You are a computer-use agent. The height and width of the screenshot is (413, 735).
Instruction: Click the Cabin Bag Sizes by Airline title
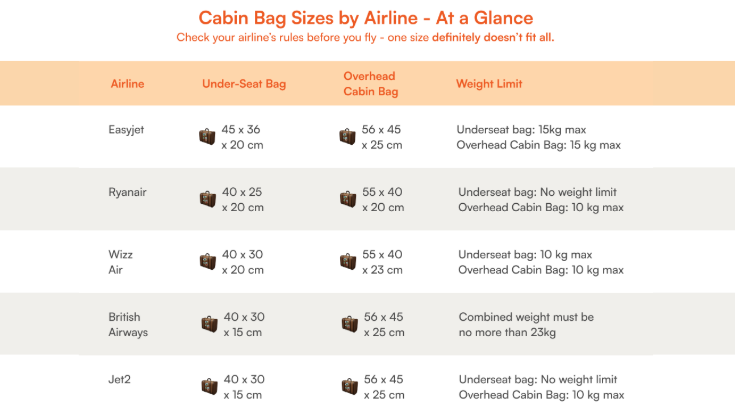click(x=366, y=18)
